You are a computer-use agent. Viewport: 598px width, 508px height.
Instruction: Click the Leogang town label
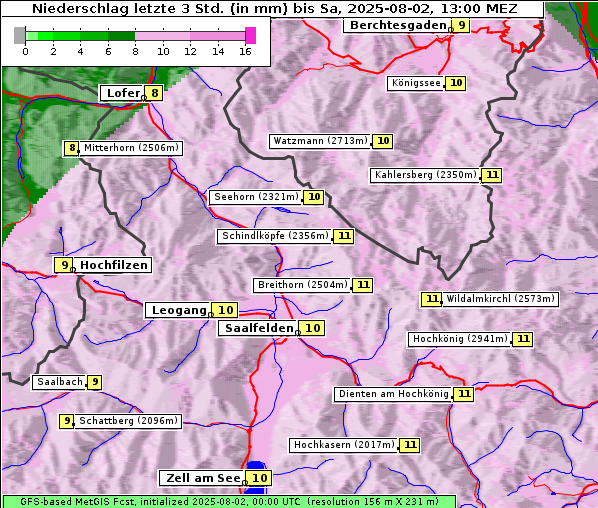coord(178,310)
